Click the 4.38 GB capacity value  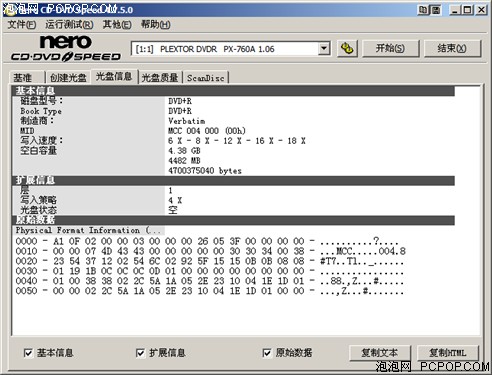click(184, 151)
